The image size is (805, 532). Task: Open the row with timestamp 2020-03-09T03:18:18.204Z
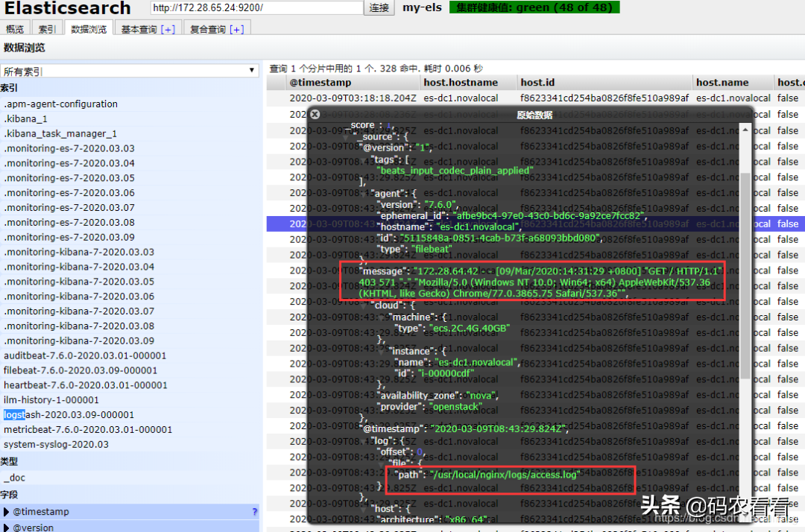pos(535,98)
